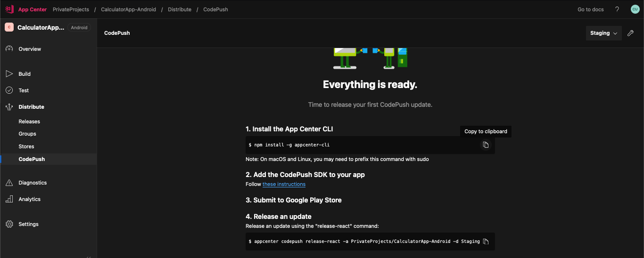Click the Settings gear icon
Image resolution: width=644 pixels, height=258 pixels.
pos(9,224)
